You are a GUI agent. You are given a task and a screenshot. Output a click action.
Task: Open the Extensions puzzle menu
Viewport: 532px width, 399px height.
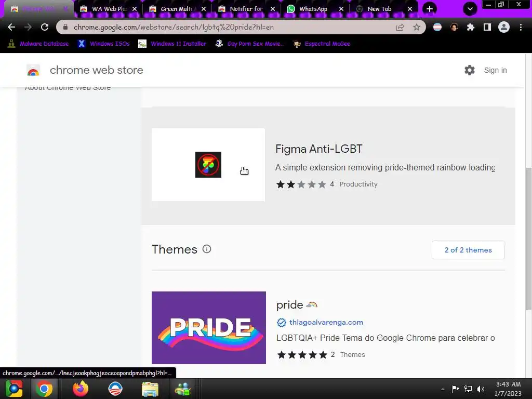(471, 27)
